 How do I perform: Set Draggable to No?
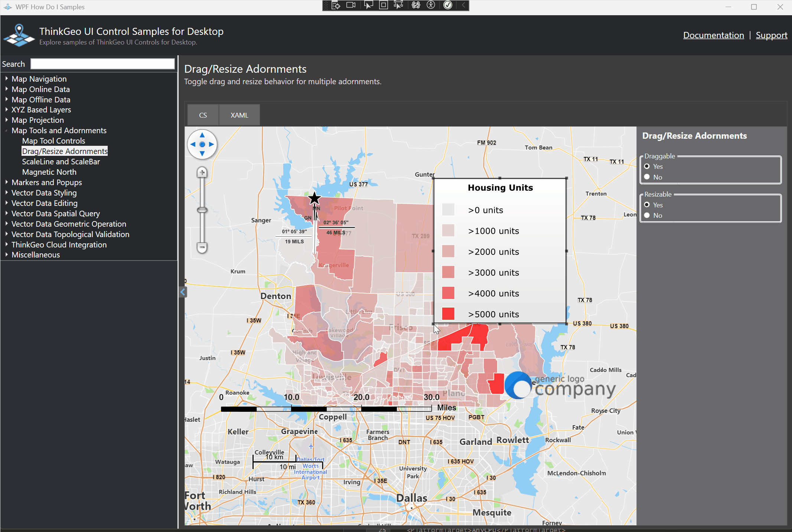click(647, 177)
